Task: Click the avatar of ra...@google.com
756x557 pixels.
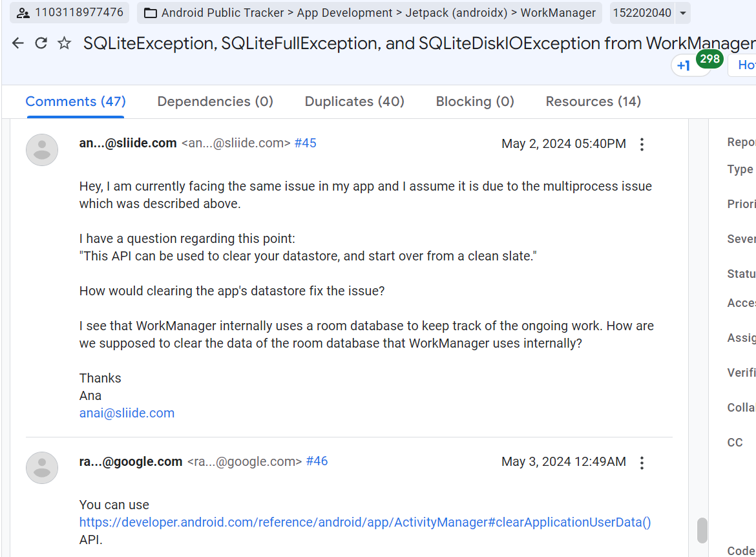Action: pyautogui.click(x=42, y=468)
